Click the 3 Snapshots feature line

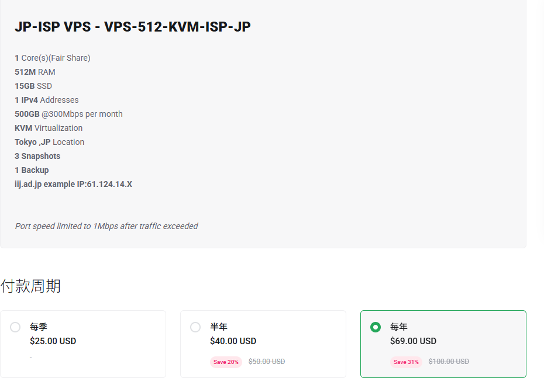pos(37,156)
